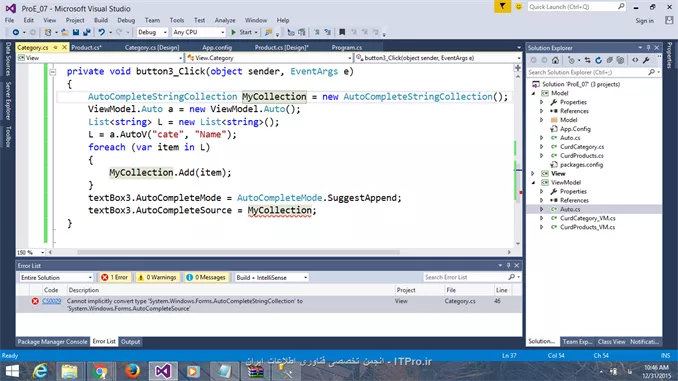This screenshot has height=381, width=678.
Task: Click in Search Error List field
Action: (x=466, y=277)
